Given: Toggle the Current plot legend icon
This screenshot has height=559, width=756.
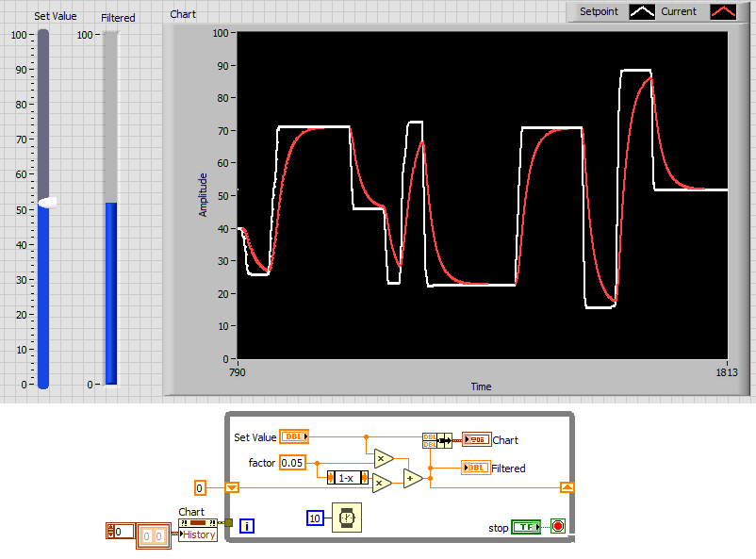Looking at the screenshot, I should (722, 12).
